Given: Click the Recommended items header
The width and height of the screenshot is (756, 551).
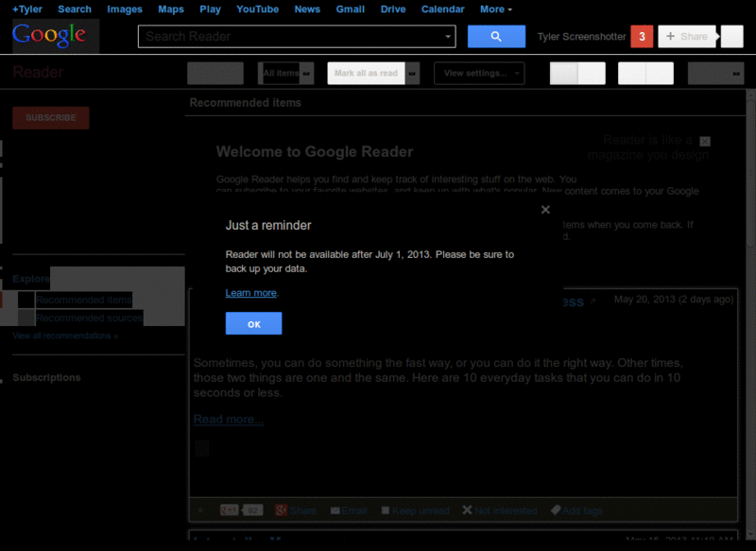Looking at the screenshot, I should point(245,103).
